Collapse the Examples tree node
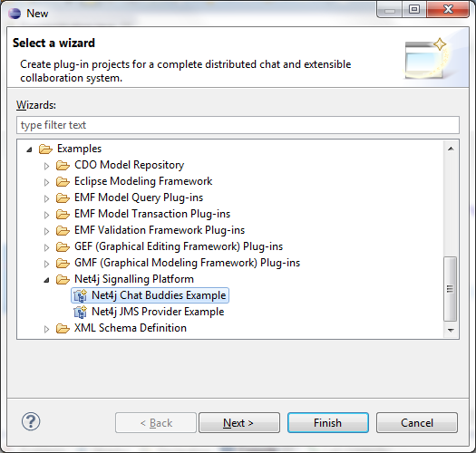 (x=29, y=149)
